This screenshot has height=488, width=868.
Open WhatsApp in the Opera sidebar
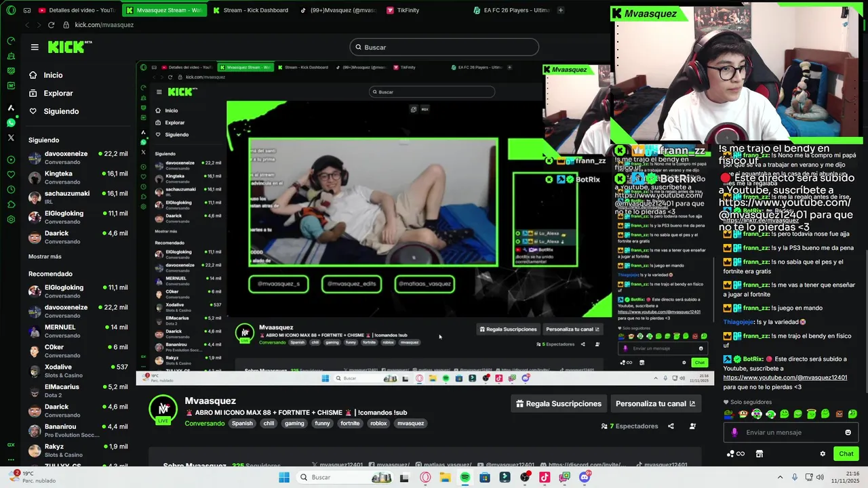[x=11, y=123]
